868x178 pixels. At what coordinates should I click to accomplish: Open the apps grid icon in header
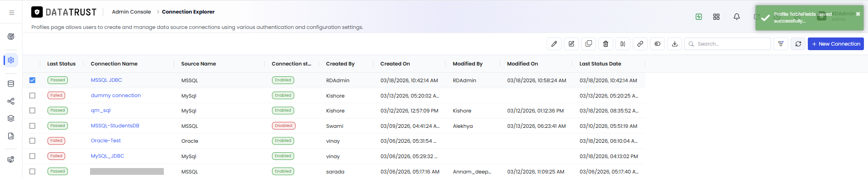(x=716, y=17)
